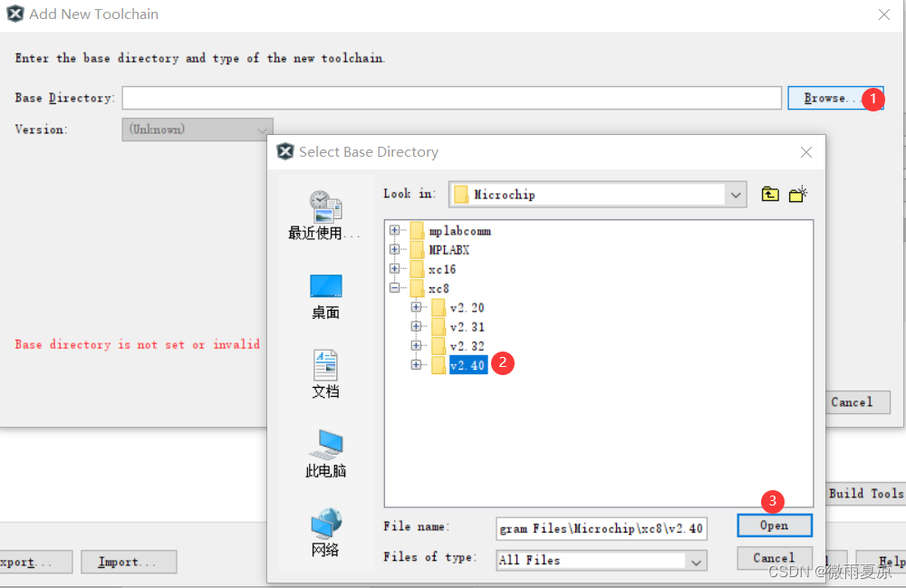906x588 pixels.
Task: Click the Open button
Action: 775,525
